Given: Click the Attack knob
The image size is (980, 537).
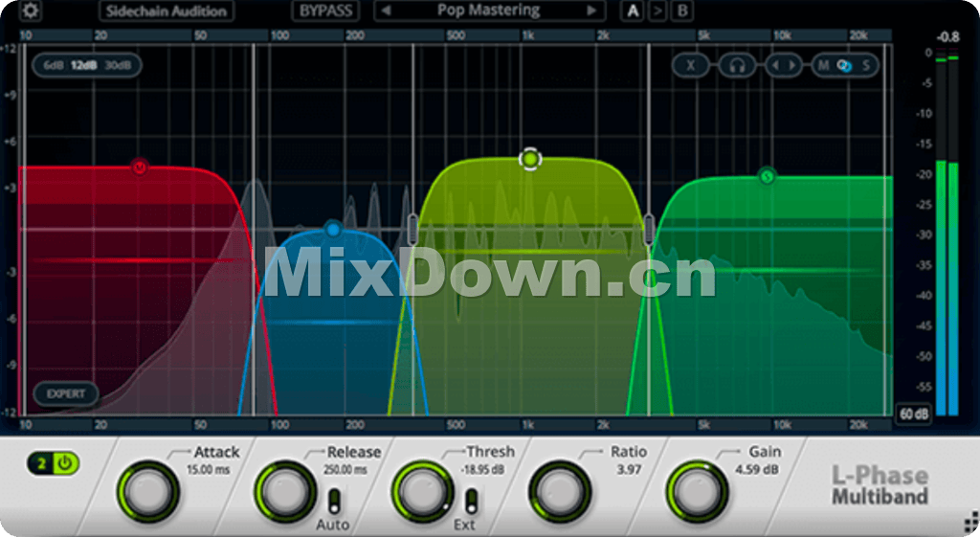Looking at the screenshot, I should tap(148, 492).
